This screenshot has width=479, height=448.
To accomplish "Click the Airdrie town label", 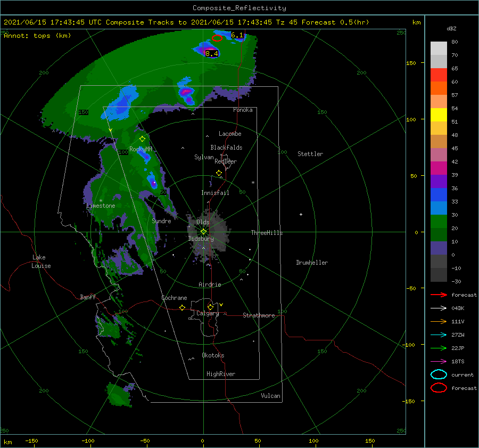I will point(210,284).
